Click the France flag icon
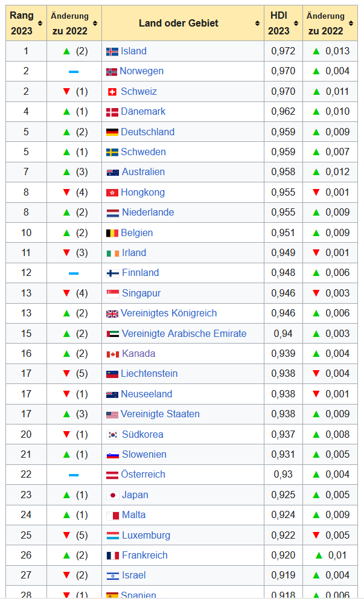Viewport: 364px width, 599px height. [x=113, y=556]
